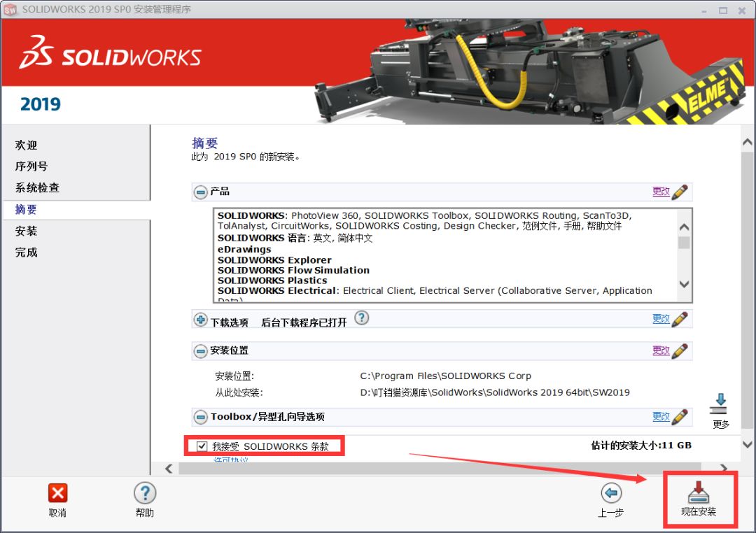Screen dimensions: 756x533
Task: Click SOLIDWORKS 语言 line in product list
Action: click(x=295, y=238)
